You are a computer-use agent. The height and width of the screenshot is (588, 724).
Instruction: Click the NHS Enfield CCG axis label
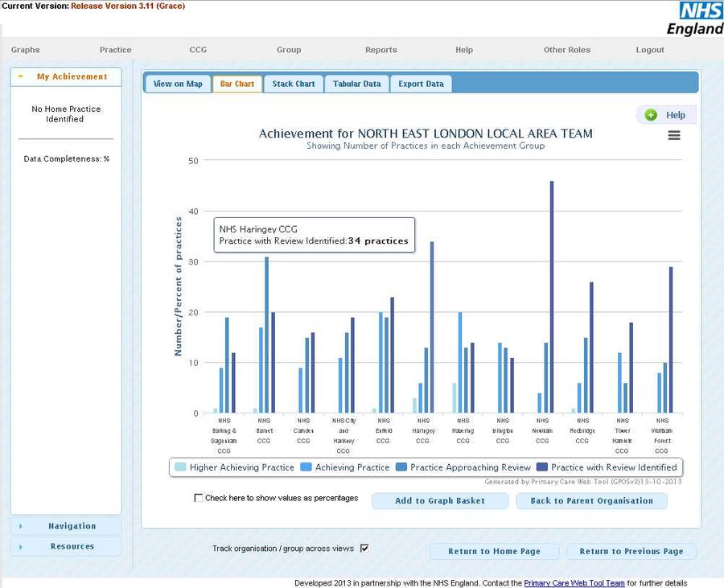click(x=383, y=430)
